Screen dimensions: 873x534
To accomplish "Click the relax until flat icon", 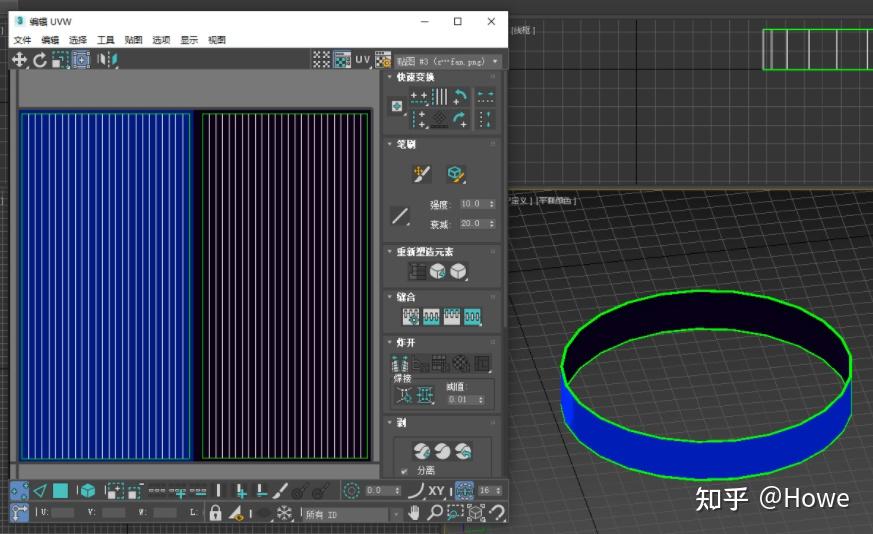I will click(x=438, y=271).
